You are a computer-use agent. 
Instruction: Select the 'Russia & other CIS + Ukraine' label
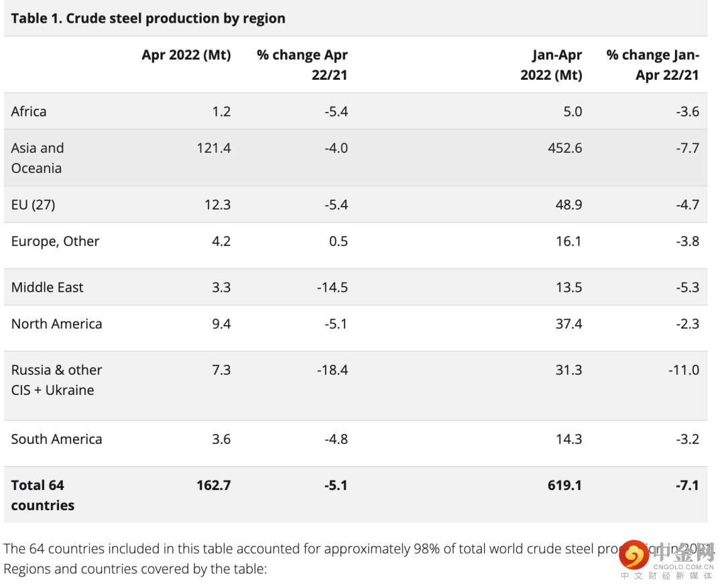(x=56, y=379)
